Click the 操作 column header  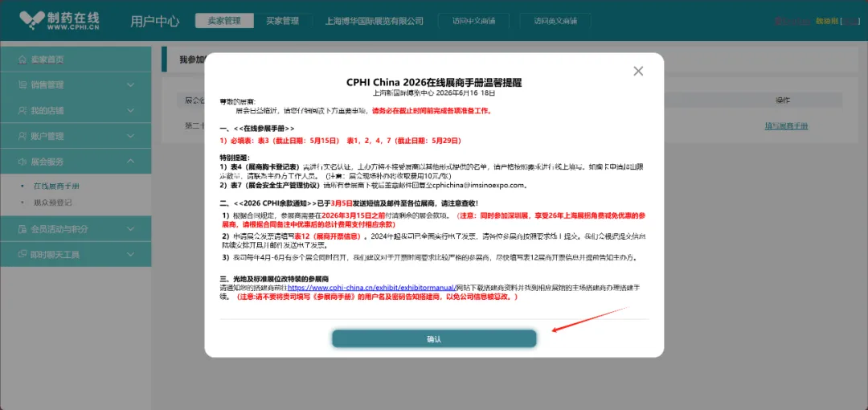point(783,100)
